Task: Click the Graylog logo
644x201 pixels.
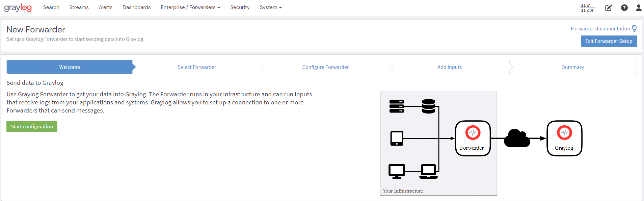Action: (x=18, y=7)
